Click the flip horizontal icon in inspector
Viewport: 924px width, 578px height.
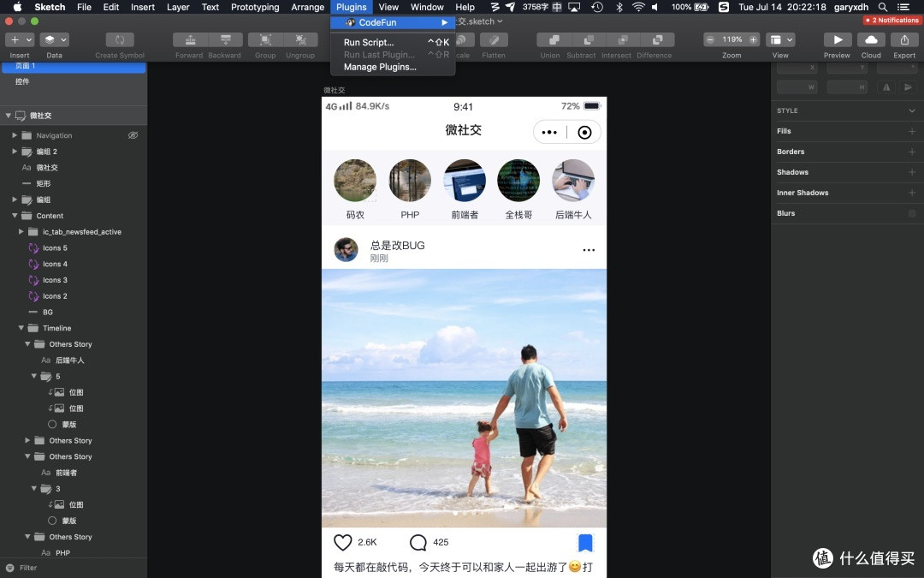click(886, 87)
